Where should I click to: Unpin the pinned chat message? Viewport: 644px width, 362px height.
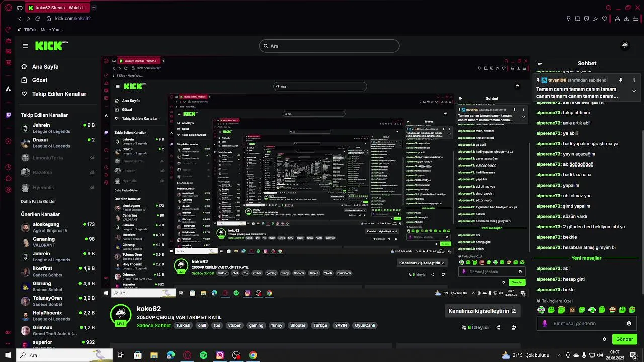point(621,80)
